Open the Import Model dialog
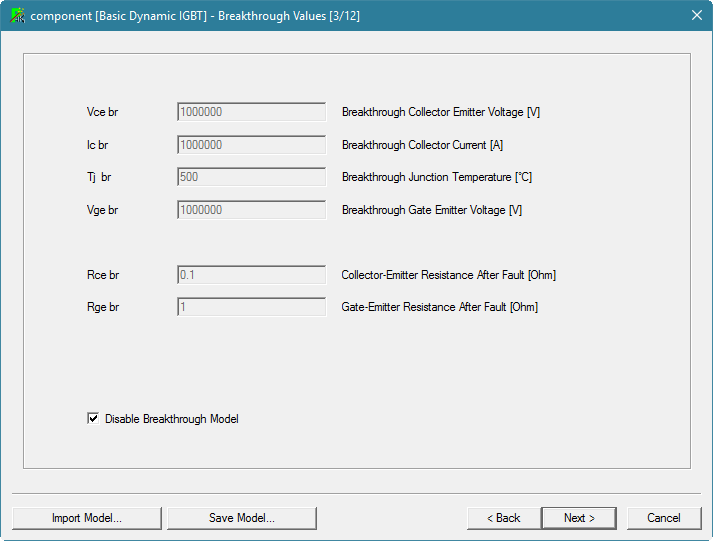The image size is (713, 541). tap(87, 518)
